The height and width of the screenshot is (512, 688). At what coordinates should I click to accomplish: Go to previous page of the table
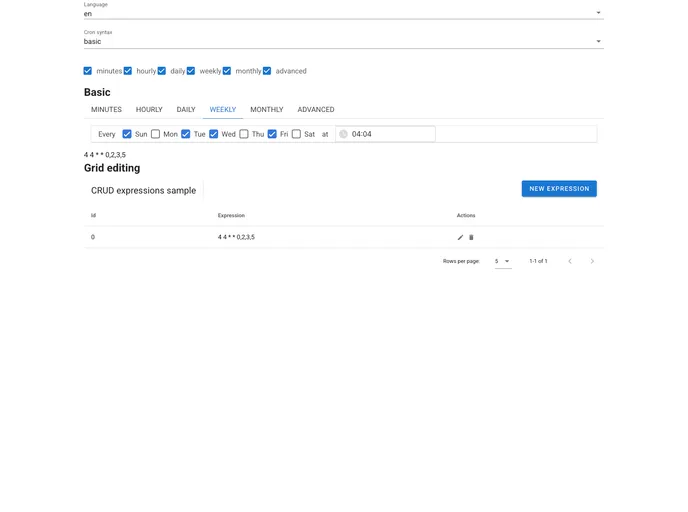570,261
